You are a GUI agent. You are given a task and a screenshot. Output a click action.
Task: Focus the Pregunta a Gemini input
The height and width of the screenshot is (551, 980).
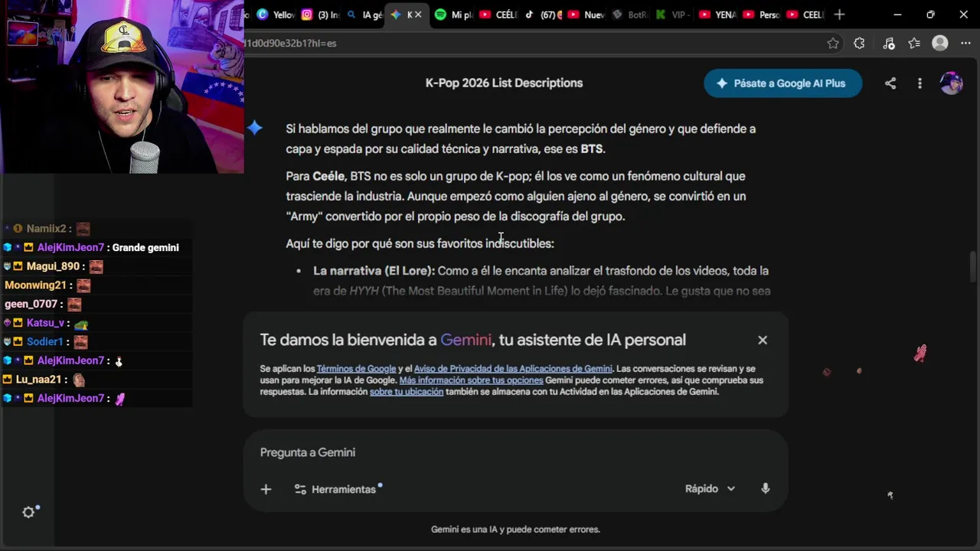[x=515, y=452]
